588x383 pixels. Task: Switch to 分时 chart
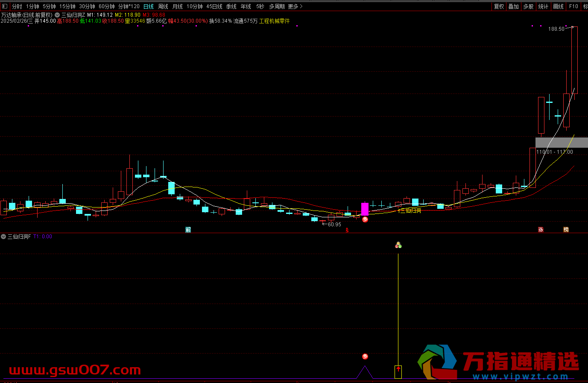click(x=17, y=6)
